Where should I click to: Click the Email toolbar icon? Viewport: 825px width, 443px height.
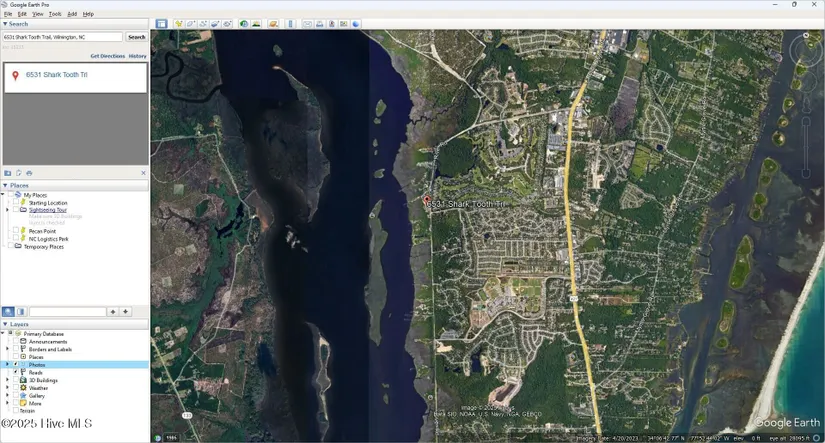click(308, 24)
